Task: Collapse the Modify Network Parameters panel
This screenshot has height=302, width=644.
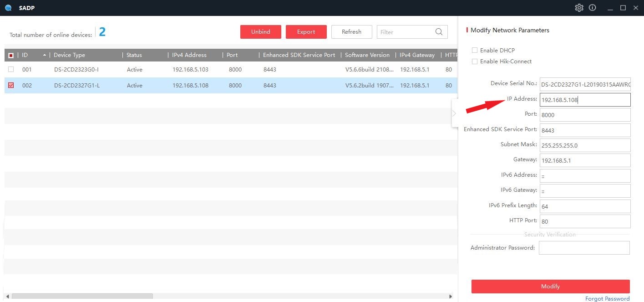Action: pos(454,113)
